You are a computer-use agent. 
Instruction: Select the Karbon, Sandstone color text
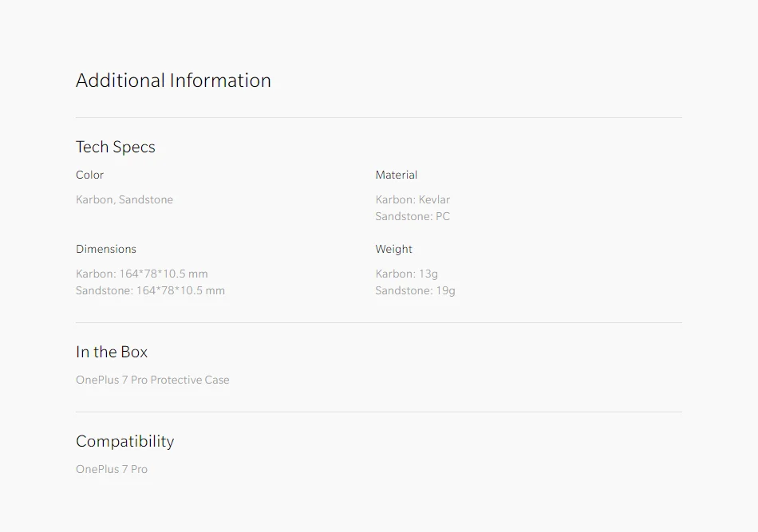[124, 199]
